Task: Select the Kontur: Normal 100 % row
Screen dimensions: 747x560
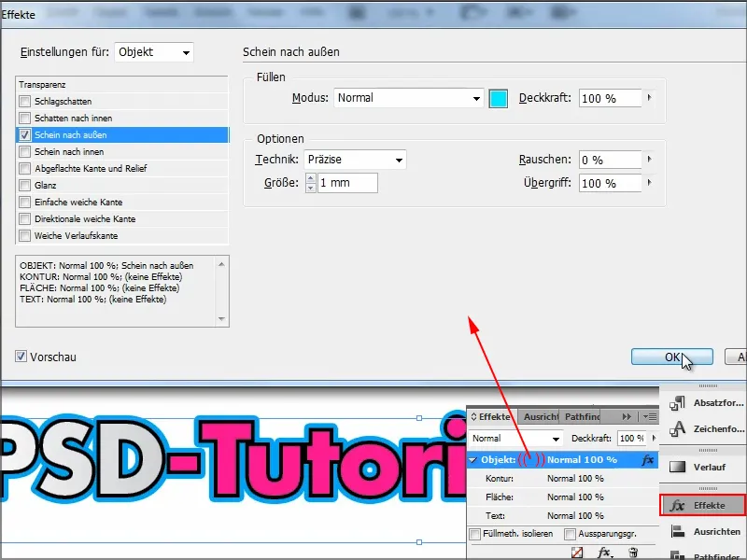Action: [563, 479]
